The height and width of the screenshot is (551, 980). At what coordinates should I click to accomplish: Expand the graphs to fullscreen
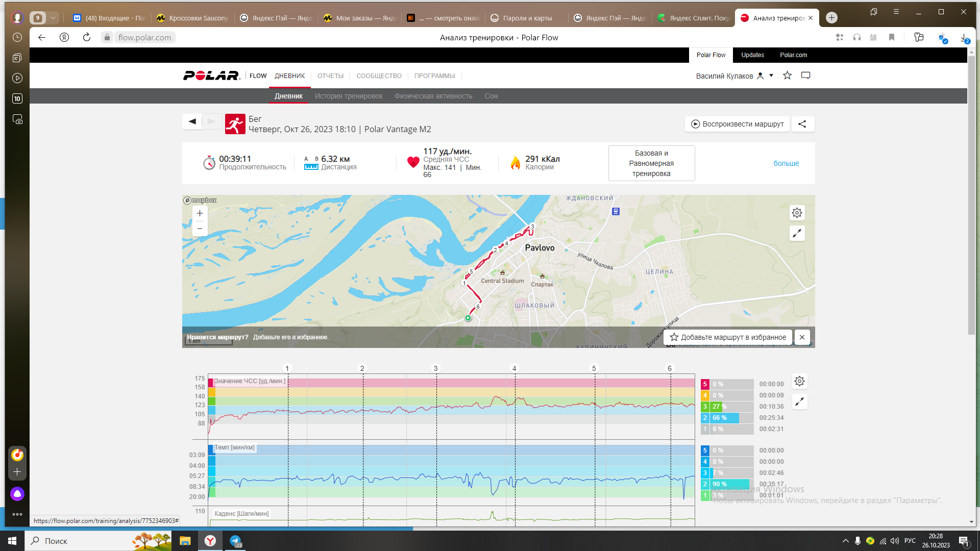pos(800,402)
